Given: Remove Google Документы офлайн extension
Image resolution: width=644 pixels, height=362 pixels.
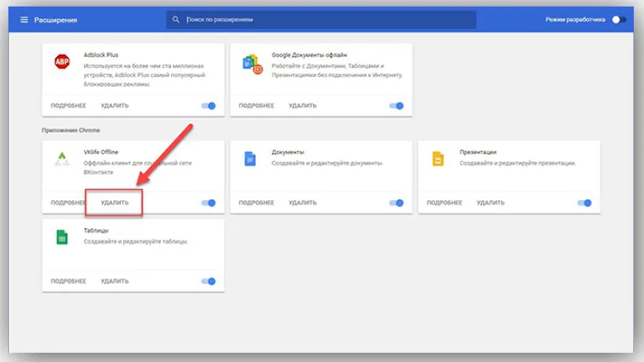Looking at the screenshot, I should click(303, 106).
